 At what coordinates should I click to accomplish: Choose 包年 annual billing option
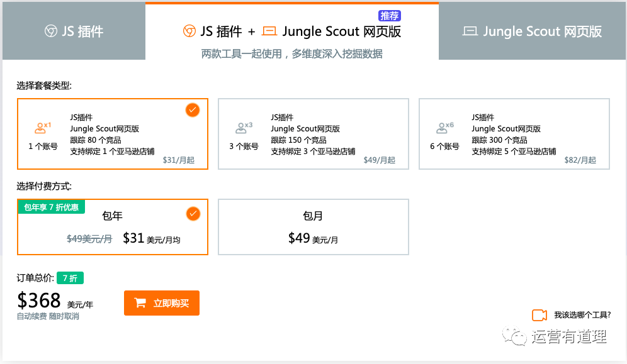click(112, 228)
